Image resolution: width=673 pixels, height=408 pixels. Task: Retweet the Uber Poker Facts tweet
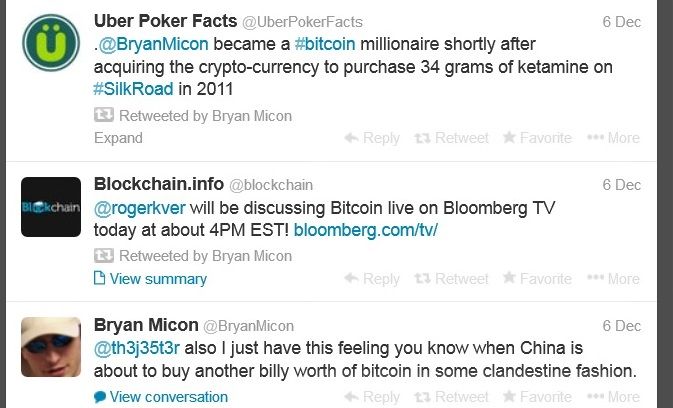coord(451,138)
